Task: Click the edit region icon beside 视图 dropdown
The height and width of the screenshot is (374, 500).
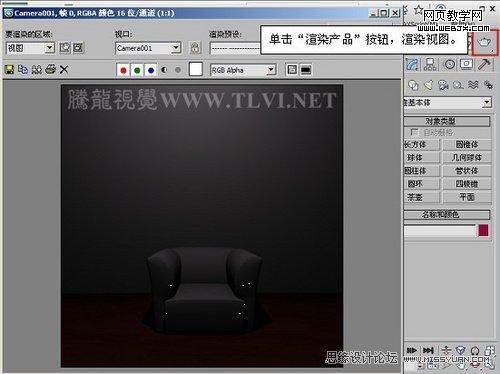Action: (x=65, y=48)
